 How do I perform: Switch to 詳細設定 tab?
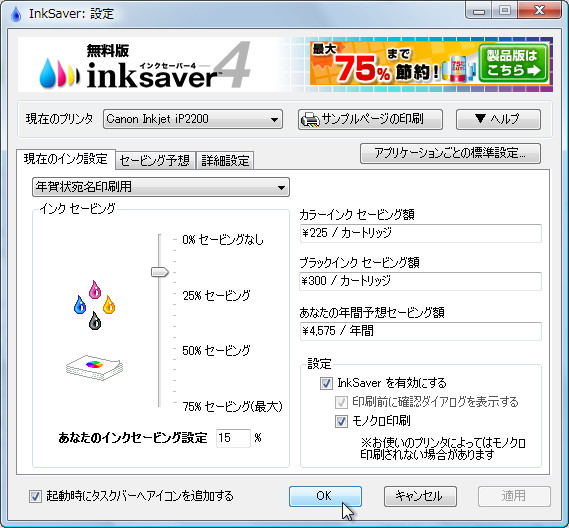(x=225, y=160)
